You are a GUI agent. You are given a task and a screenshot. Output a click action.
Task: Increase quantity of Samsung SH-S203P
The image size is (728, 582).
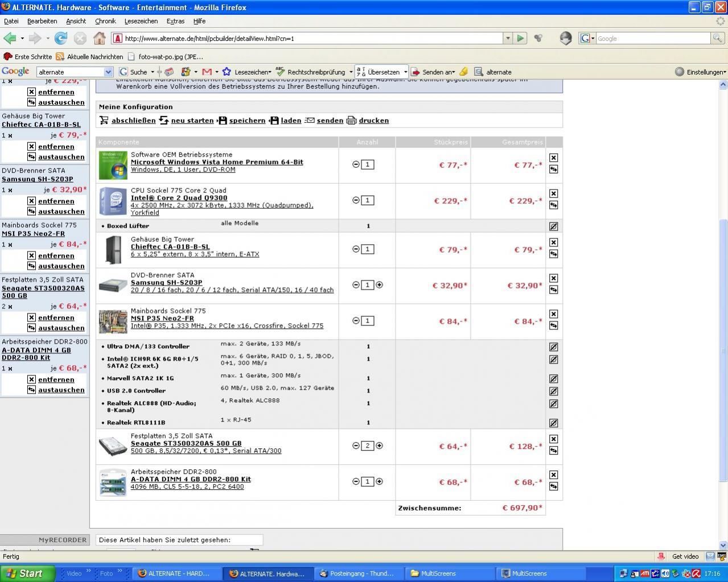(x=380, y=285)
